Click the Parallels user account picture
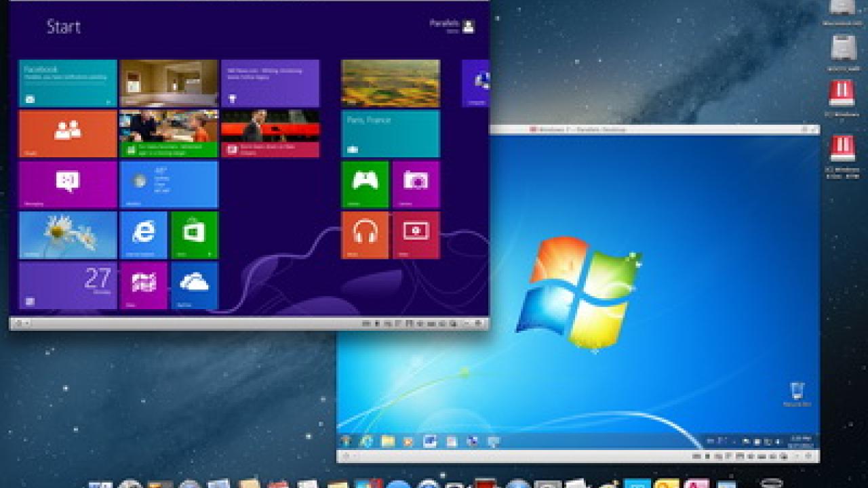 pos(469,26)
